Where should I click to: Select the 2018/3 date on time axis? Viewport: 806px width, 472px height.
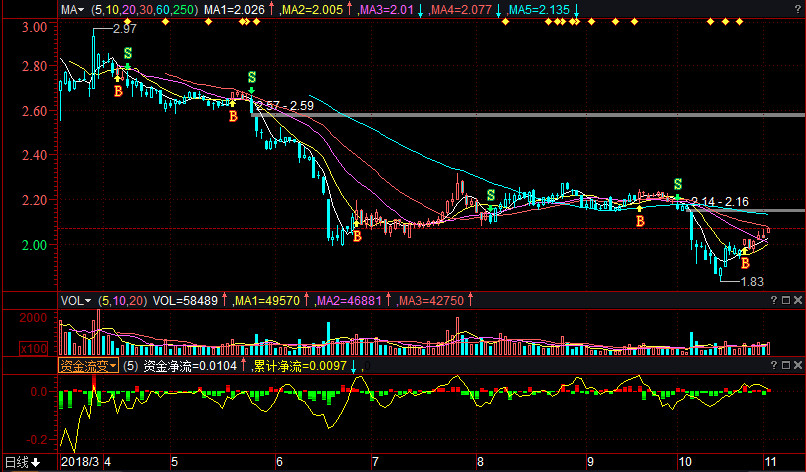(x=80, y=462)
